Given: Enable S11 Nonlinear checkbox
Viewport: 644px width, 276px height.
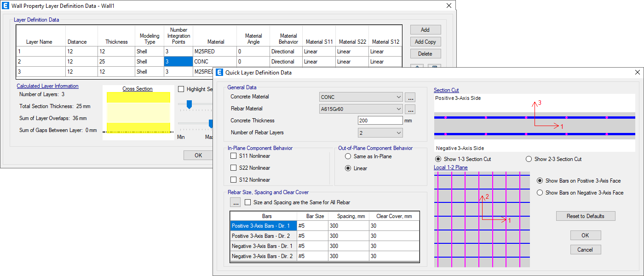Looking at the screenshot, I should click(x=234, y=156).
